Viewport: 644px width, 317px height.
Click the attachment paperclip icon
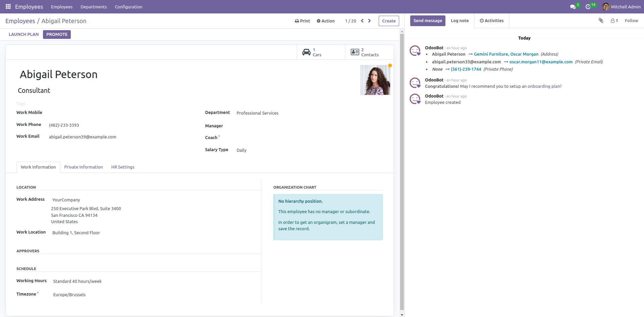tap(601, 21)
